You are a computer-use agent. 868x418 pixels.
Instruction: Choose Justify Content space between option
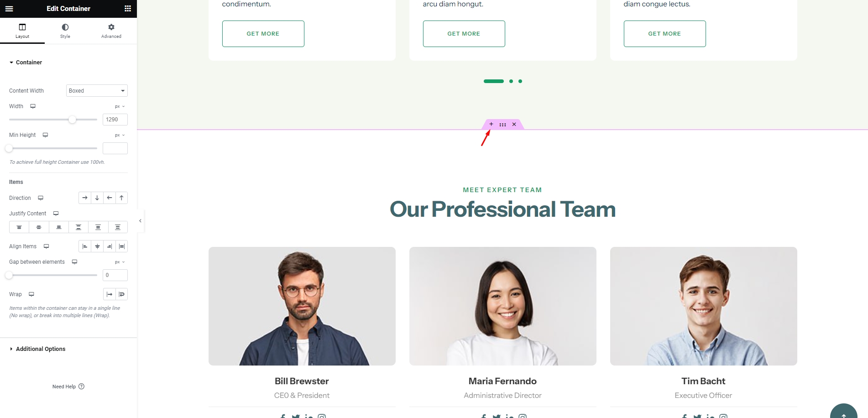coord(78,227)
